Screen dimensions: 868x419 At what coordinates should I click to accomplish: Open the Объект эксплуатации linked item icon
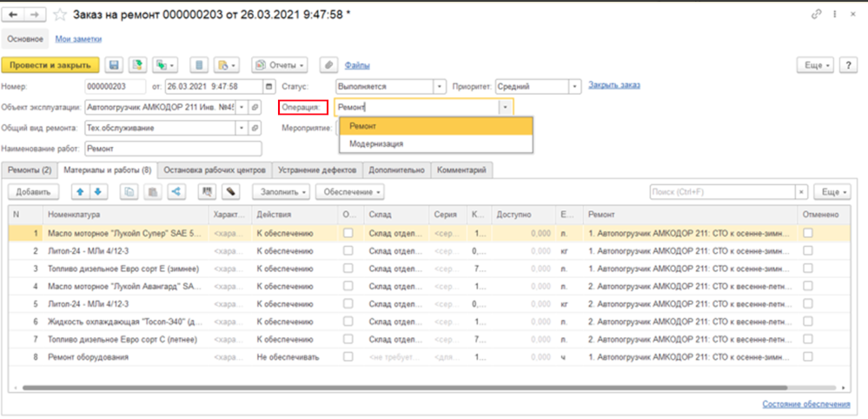click(x=255, y=108)
